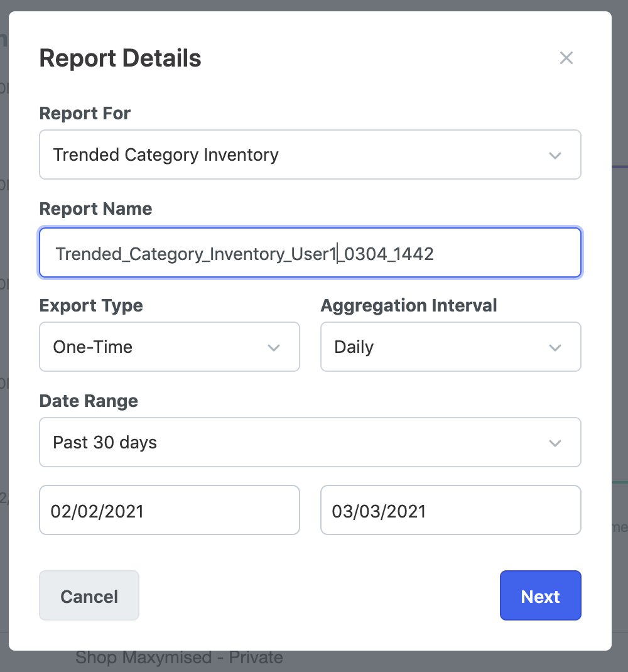Image resolution: width=628 pixels, height=672 pixels.
Task: Close the Report Details dialog
Action: pyautogui.click(x=566, y=58)
